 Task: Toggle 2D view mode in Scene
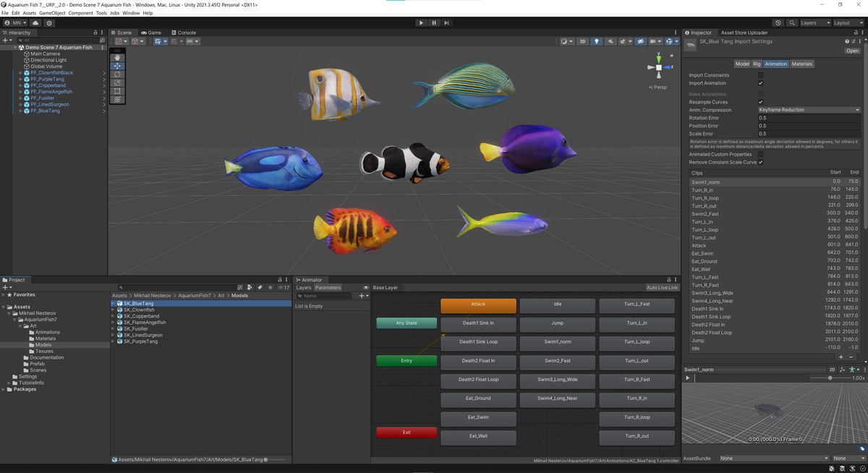(x=582, y=41)
